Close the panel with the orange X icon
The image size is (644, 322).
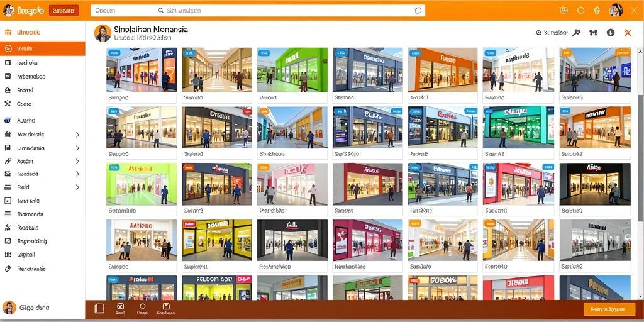click(x=628, y=33)
